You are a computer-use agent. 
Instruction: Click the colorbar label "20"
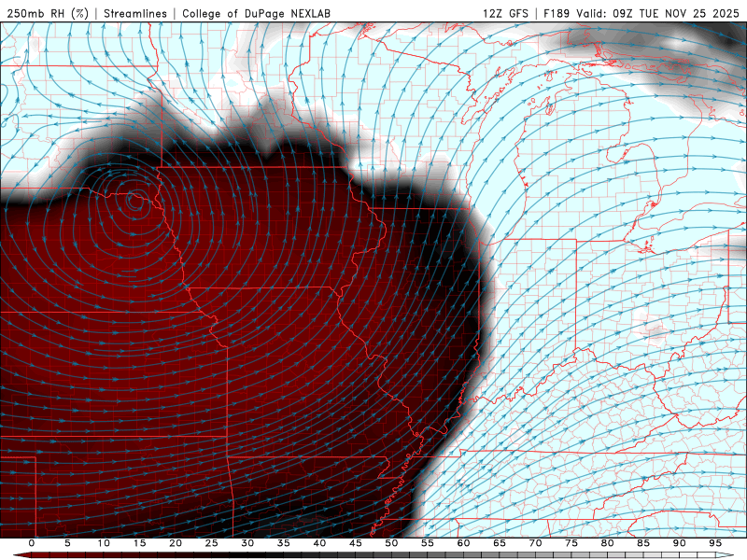176,543
